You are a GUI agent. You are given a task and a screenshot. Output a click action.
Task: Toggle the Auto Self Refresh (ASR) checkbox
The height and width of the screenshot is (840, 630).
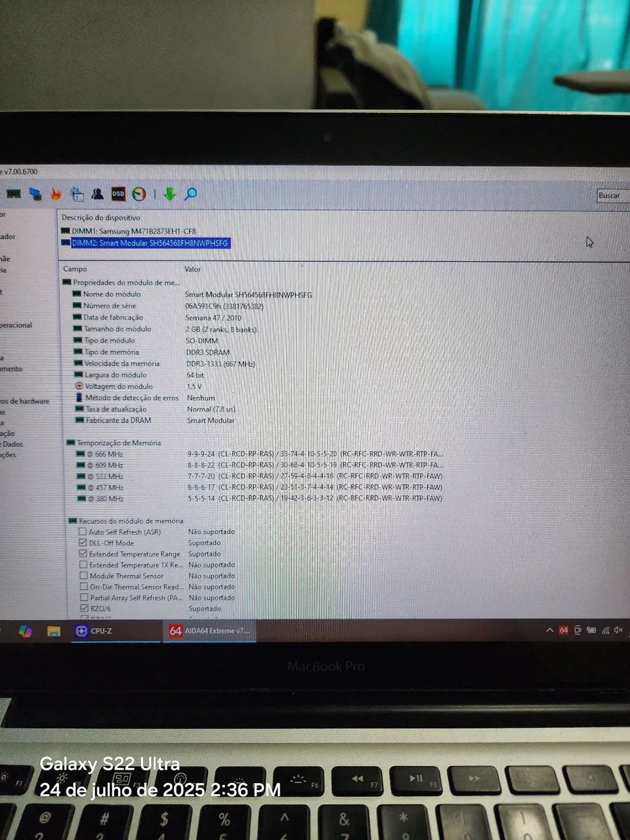click(x=83, y=532)
